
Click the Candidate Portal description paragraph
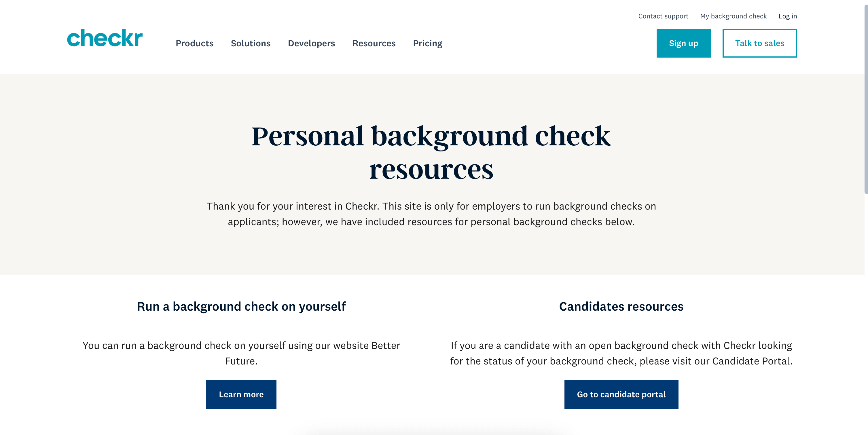click(621, 353)
